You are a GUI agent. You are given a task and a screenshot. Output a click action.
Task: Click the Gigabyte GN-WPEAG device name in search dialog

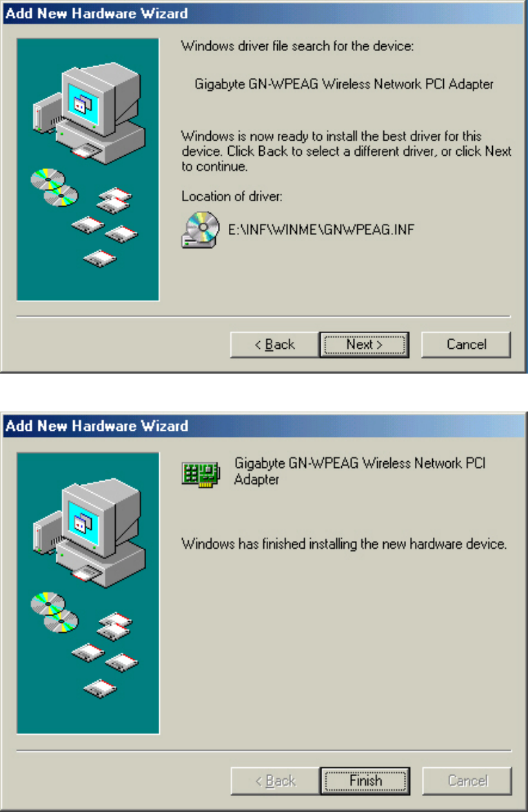pos(344,84)
